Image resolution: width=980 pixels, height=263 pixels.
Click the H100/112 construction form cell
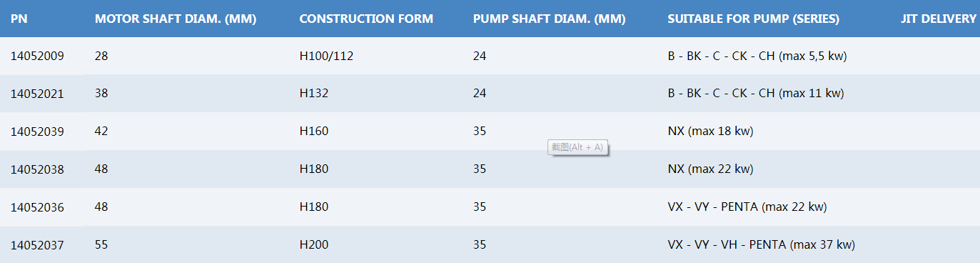327,56
